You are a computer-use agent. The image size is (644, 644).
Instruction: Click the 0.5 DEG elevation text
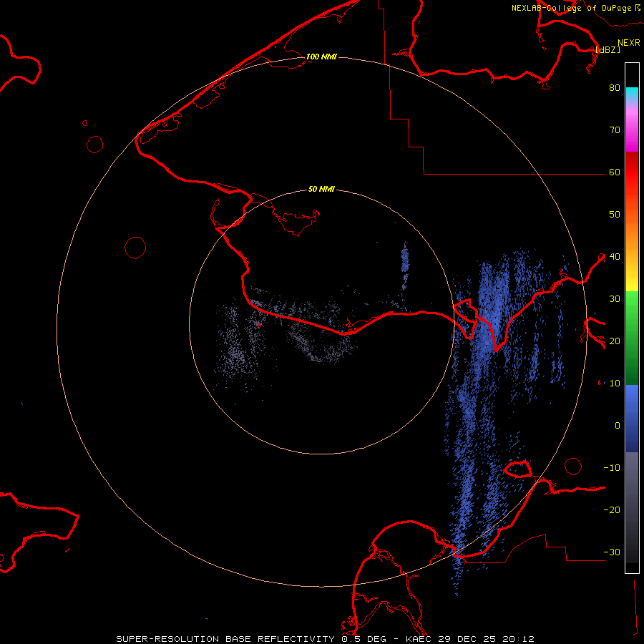pyautogui.click(x=364, y=639)
